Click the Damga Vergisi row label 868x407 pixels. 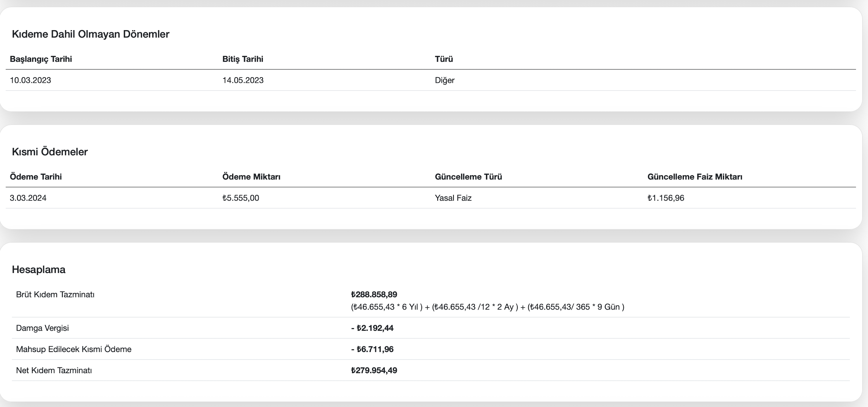pos(42,328)
